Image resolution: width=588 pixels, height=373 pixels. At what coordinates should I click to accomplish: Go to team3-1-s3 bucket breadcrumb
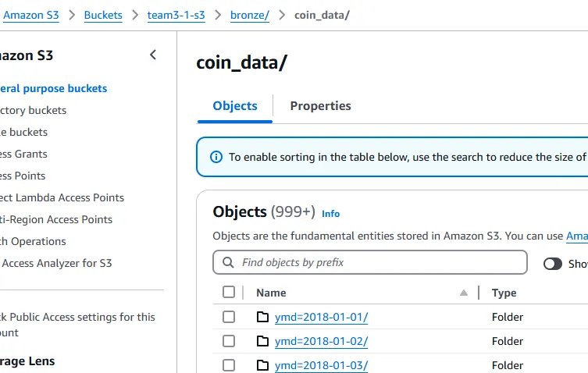click(176, 15)
